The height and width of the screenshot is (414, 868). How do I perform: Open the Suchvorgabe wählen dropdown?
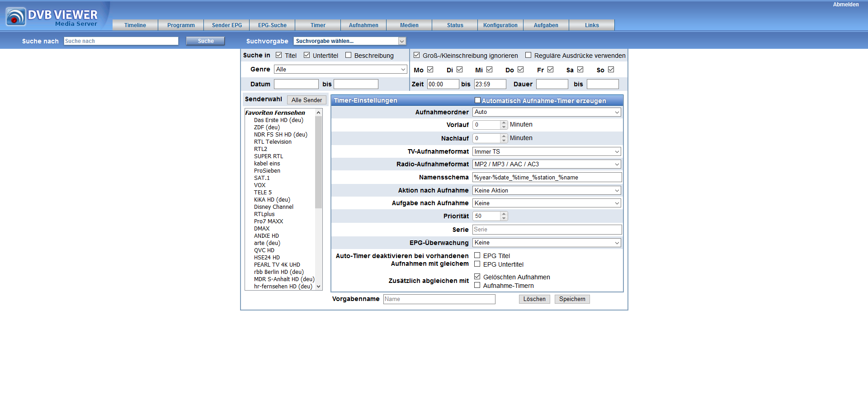tap(350, 41)
